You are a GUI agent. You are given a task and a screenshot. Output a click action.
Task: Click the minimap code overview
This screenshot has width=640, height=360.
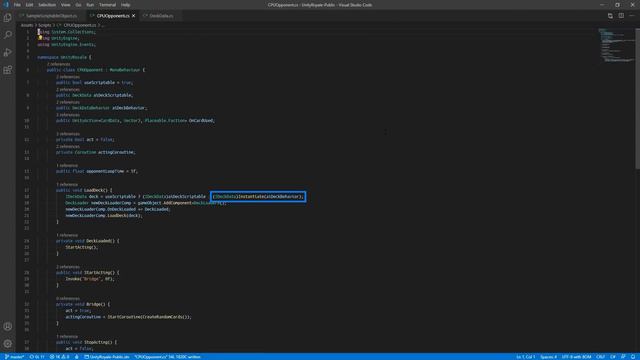click(x=616, y=46)
